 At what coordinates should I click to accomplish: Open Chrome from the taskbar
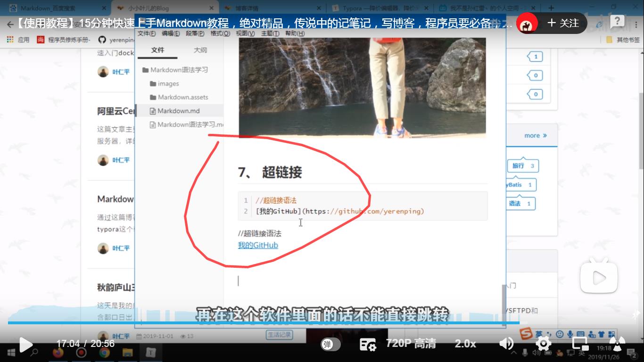tap(104, 352)
